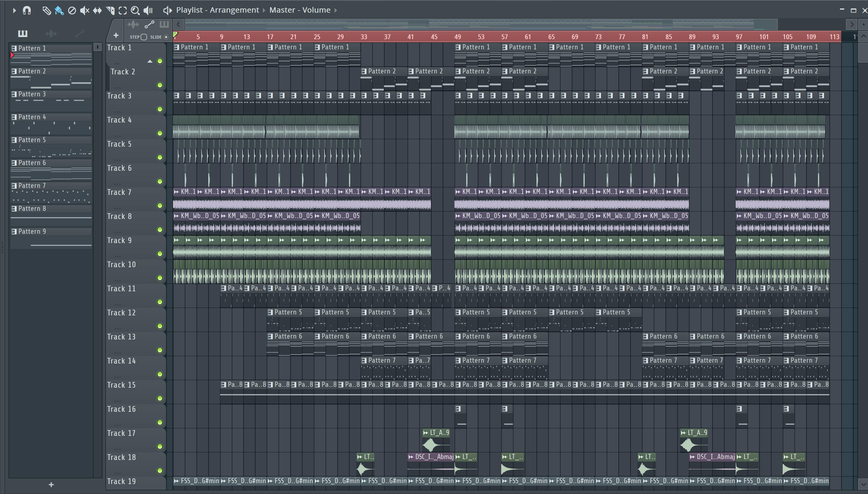Open arrow after Master - Volume
The image size is (868, 494).
[x=336, y=11]
